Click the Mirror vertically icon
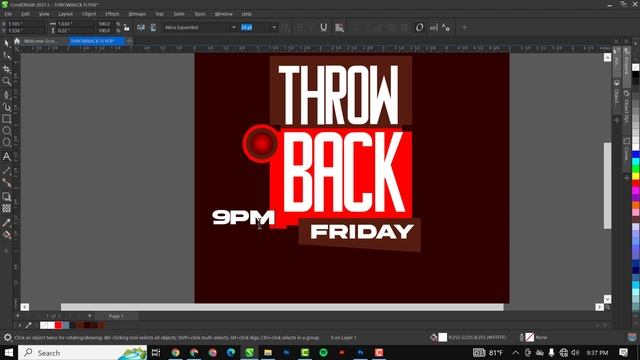The height and width of the screenshot is (360, 640). click(153, 27)
